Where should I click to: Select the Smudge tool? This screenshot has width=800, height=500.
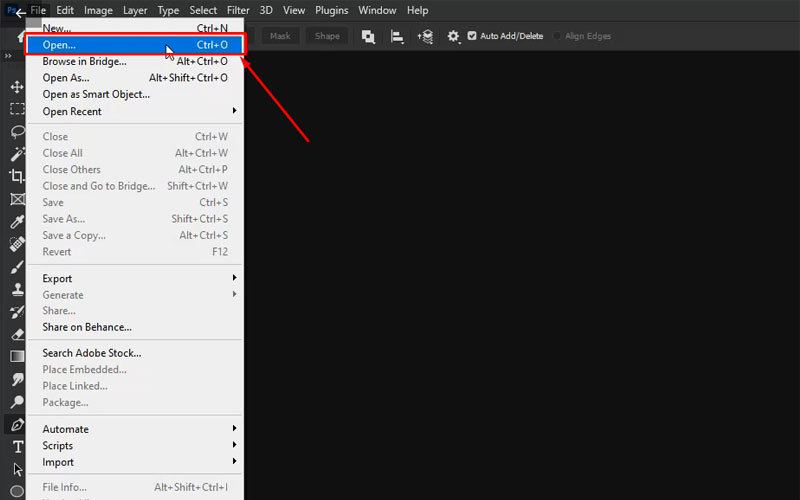(x=17, y=379)
